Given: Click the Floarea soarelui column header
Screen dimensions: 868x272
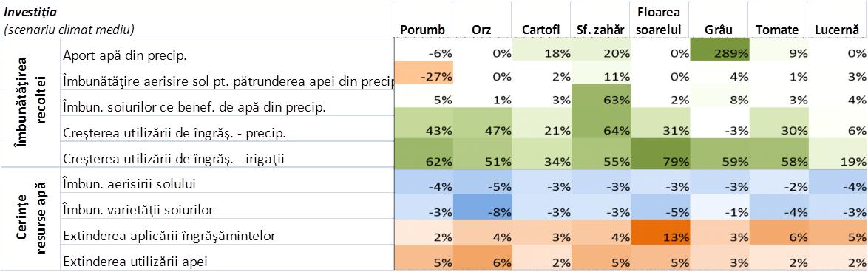Looking at the screenshot, I should (660, 21).
